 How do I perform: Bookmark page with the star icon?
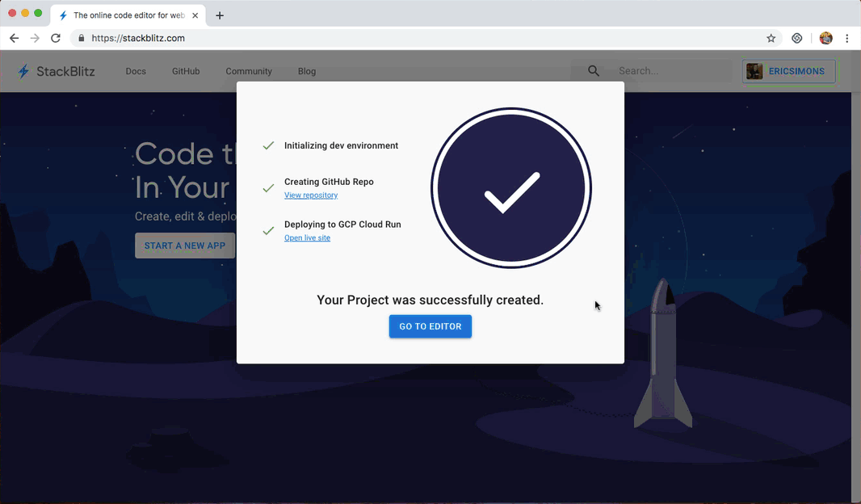(771, 38)
